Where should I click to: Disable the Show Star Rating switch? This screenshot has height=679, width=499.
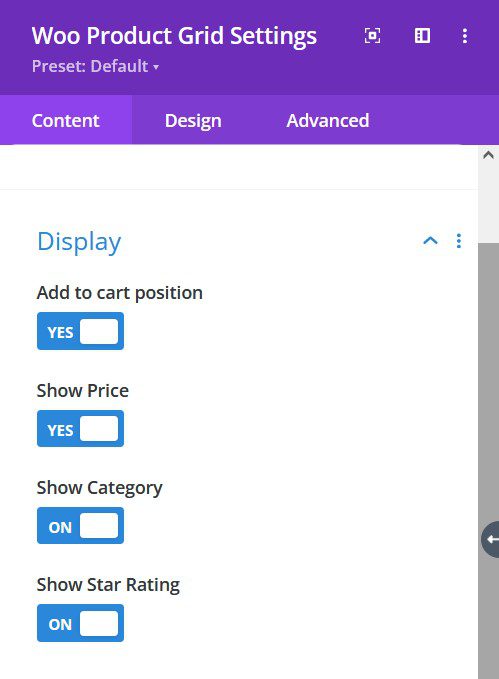80,623
